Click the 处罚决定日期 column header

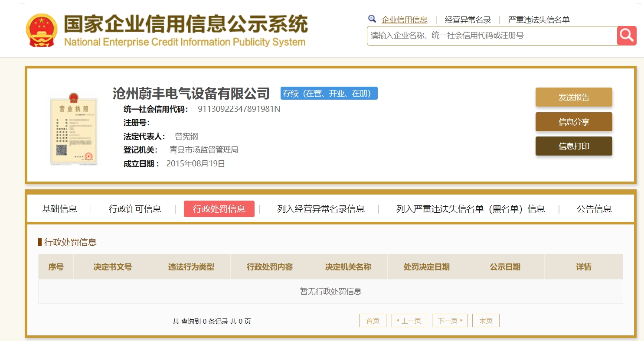[427, 267]
